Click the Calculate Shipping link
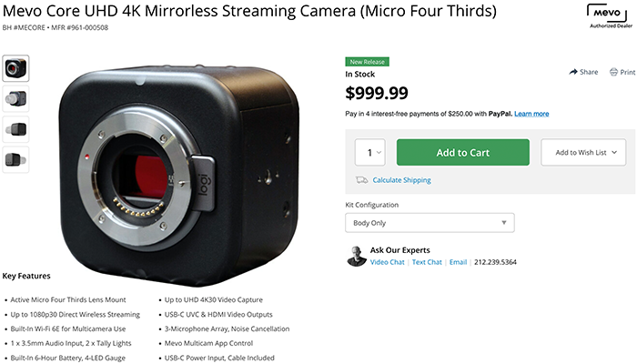 (402, 180)
